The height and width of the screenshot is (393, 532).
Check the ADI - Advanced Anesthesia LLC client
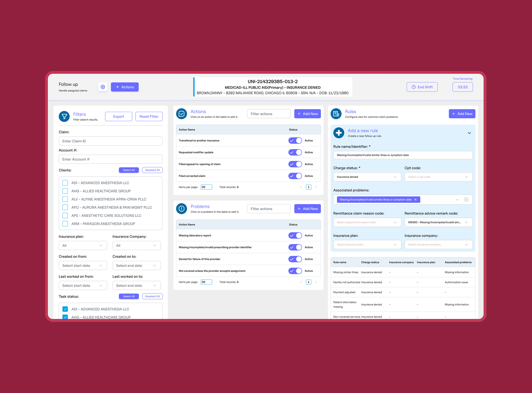coord(65,183)
